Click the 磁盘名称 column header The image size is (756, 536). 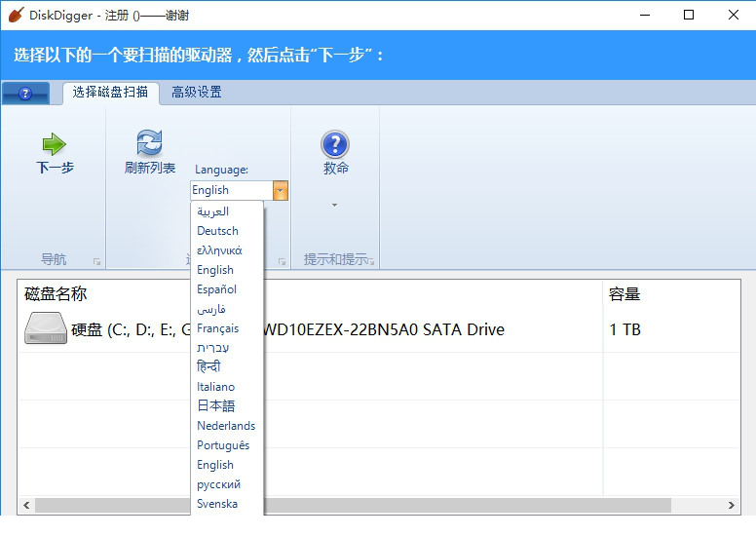point(56,293)
